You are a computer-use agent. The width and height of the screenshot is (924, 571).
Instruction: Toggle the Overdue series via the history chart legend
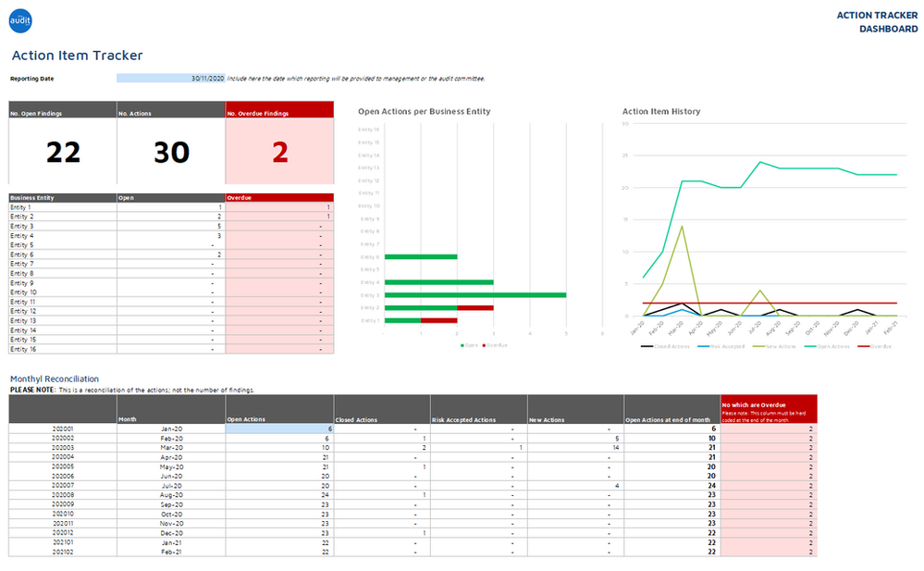click(x=864, y=345)
